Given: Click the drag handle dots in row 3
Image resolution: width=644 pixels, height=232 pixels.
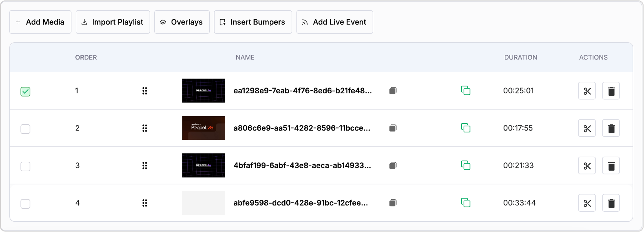Looking at the screenshot, I should pos(145,166).
